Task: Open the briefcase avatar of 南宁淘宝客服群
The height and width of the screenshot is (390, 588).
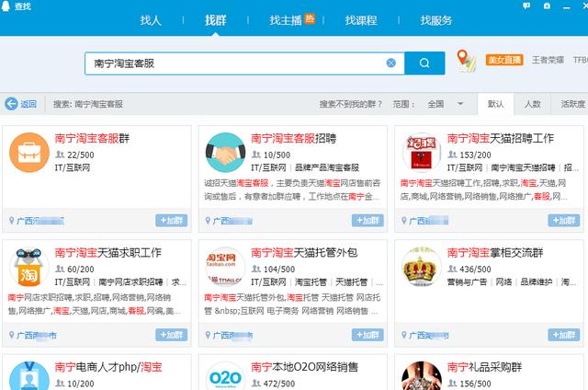Action: click(29, 153)
